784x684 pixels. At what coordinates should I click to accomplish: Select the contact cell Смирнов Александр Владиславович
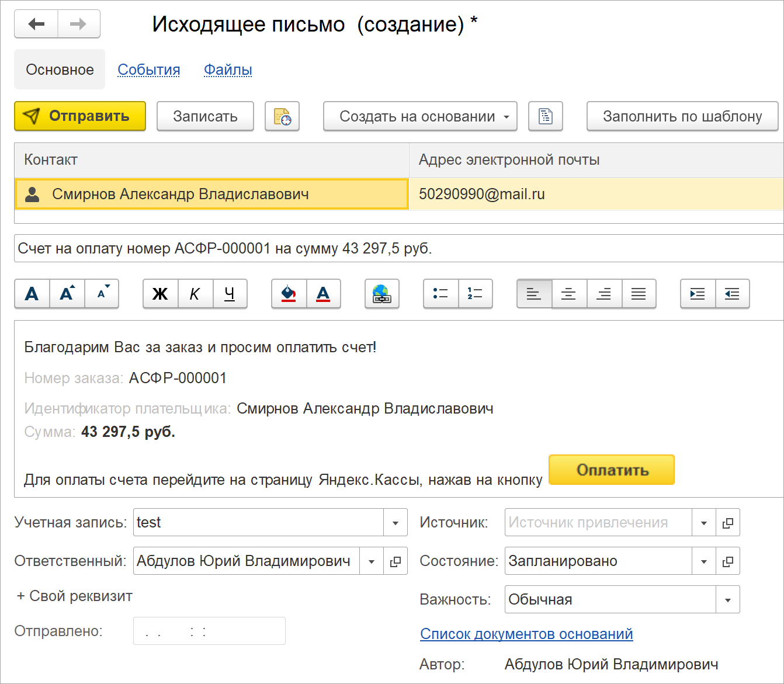pyautogui.click(x=211, y=194)
